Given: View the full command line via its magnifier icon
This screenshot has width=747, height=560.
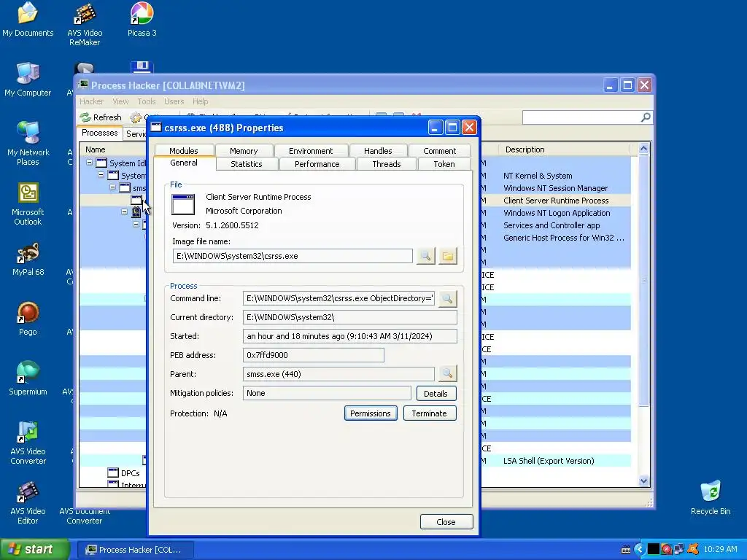Looking at the screenshot, I should [447, 298].
